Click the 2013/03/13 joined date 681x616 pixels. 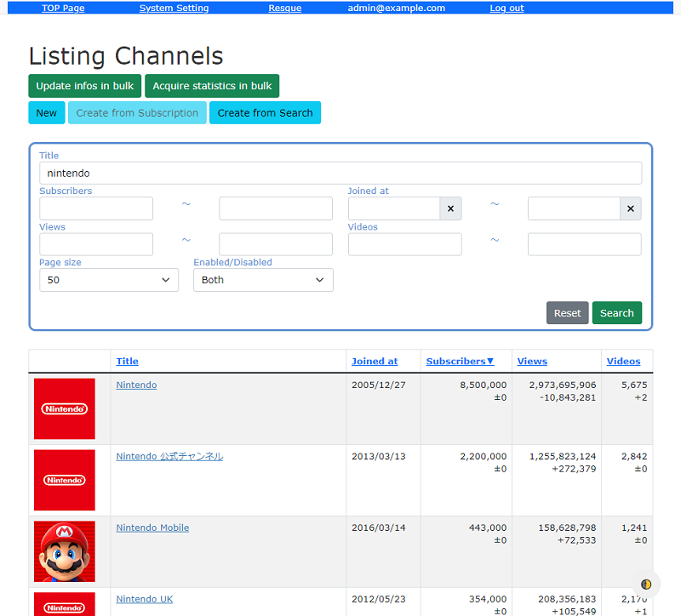(x=378, y=456)
